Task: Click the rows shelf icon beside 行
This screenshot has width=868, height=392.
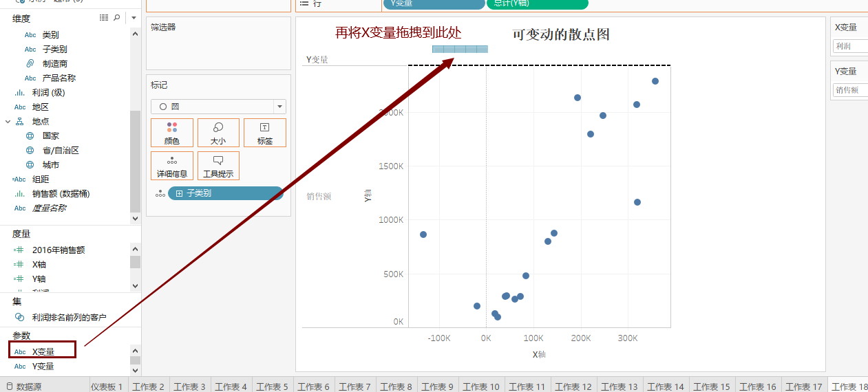Action: (x=304, y=3)
